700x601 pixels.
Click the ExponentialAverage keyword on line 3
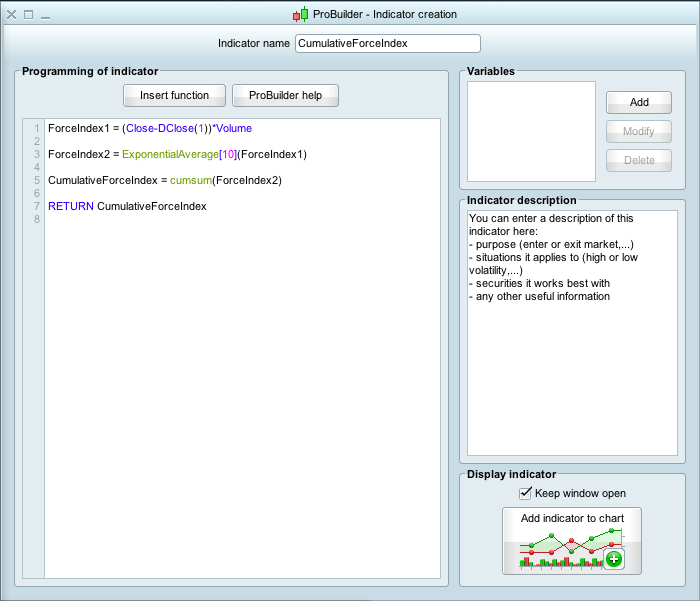pos(171,154)
